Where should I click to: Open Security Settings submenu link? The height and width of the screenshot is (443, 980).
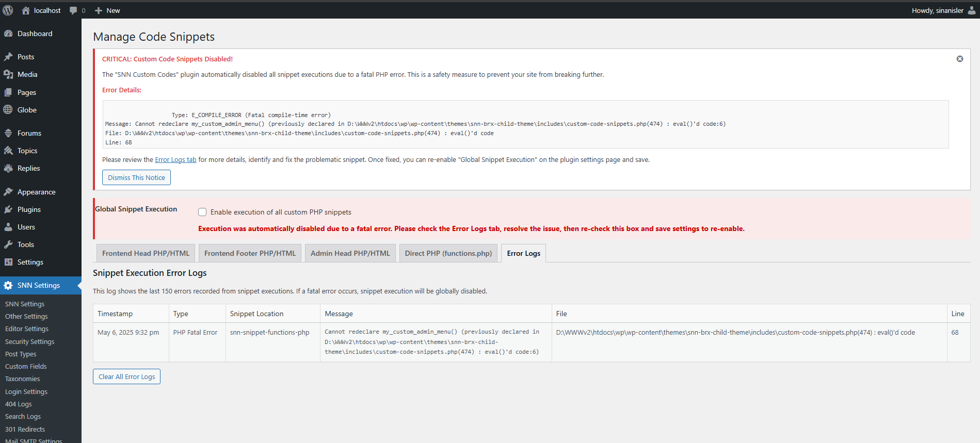[x=29, y=341]
